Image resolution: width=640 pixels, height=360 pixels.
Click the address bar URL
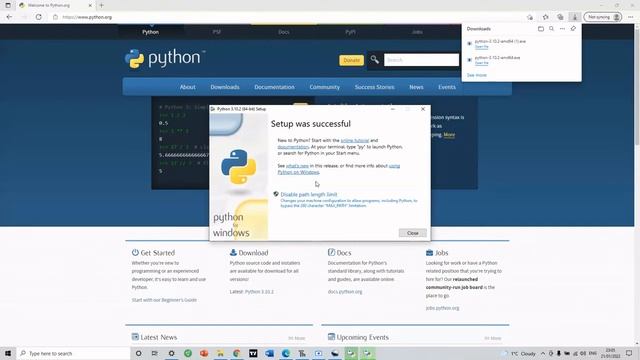click(87, 17)
